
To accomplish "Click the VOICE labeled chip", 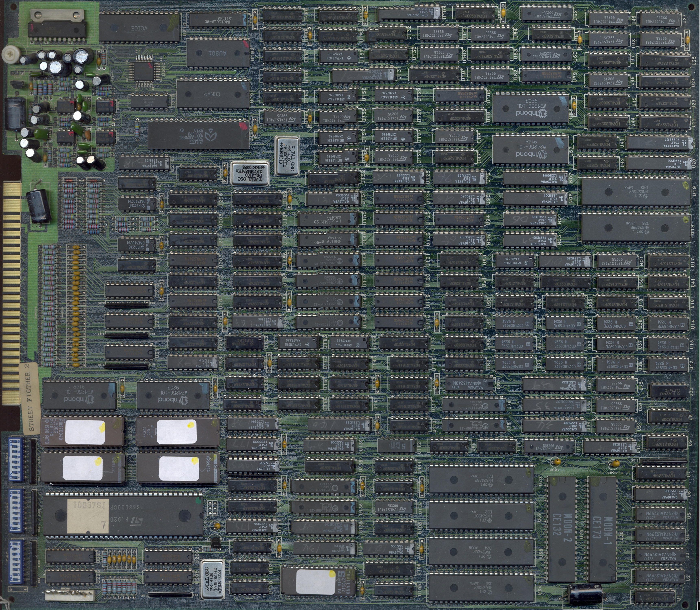I will [139, 28].
